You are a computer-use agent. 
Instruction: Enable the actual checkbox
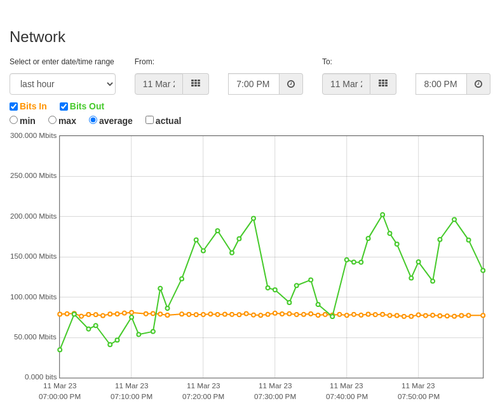(x=150, y=120)
